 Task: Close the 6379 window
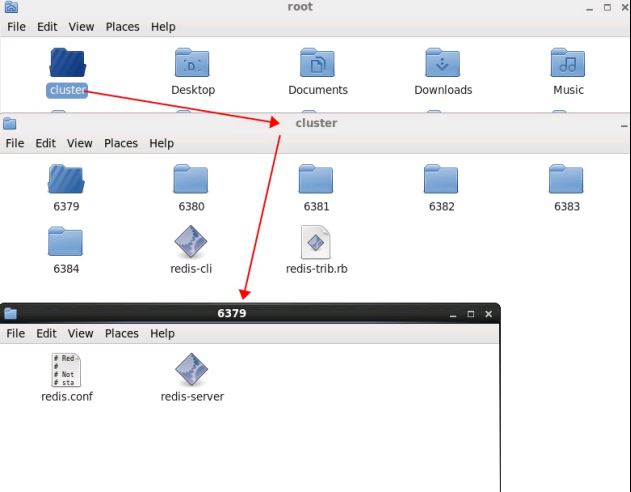click(x=489, y=314)
